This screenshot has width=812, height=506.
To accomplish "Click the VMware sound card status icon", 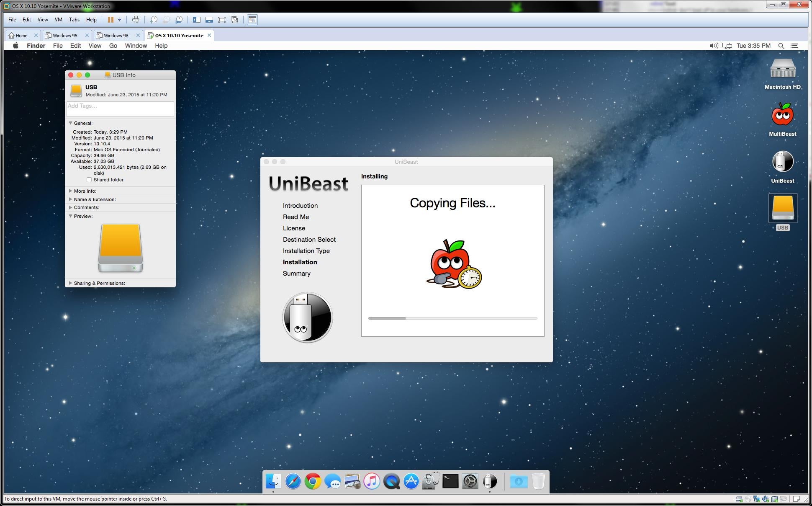I will click(766, 499).
